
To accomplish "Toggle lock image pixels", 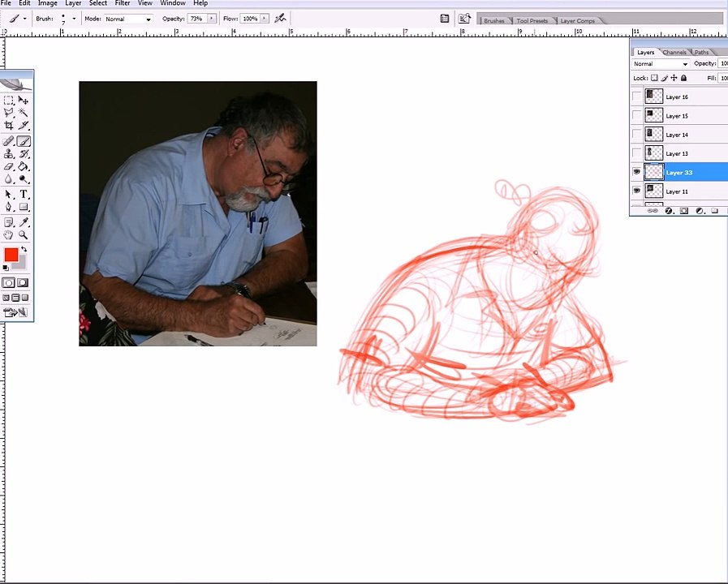I will point(665,78).
